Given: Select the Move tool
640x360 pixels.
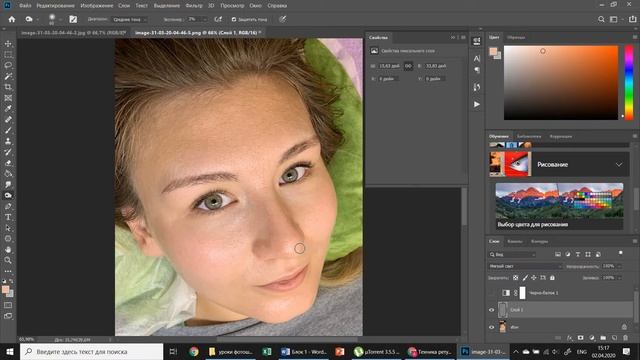Looking at the screenshot, I should pos(8,44).
